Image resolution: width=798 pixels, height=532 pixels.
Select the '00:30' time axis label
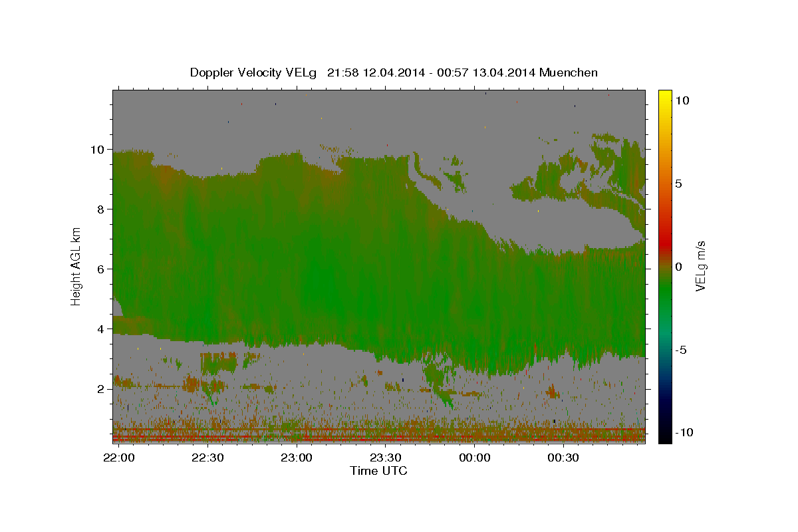[564, 458]
